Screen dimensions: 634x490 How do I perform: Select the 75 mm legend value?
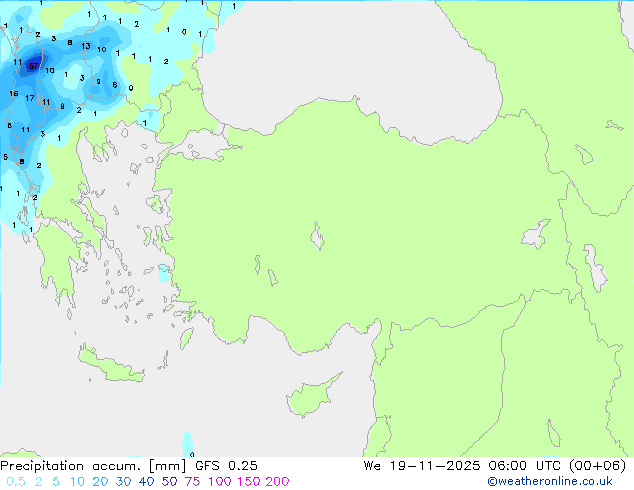pyautogui.click(x=192, y=482)
